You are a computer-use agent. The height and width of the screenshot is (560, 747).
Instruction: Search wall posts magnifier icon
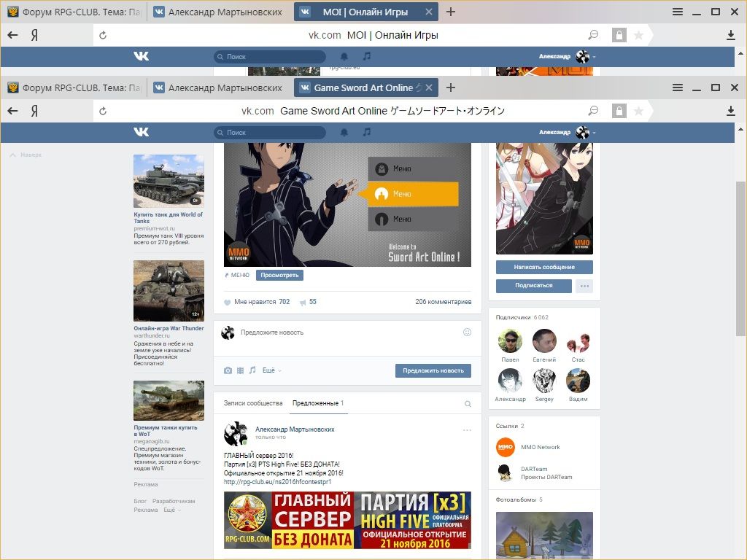click(x=468, y=404)
